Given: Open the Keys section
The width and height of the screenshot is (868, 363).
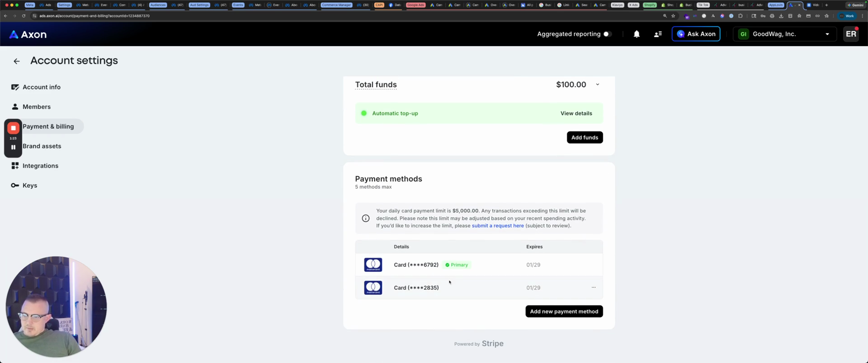Looking at the screenshot, I should (30, 186).
